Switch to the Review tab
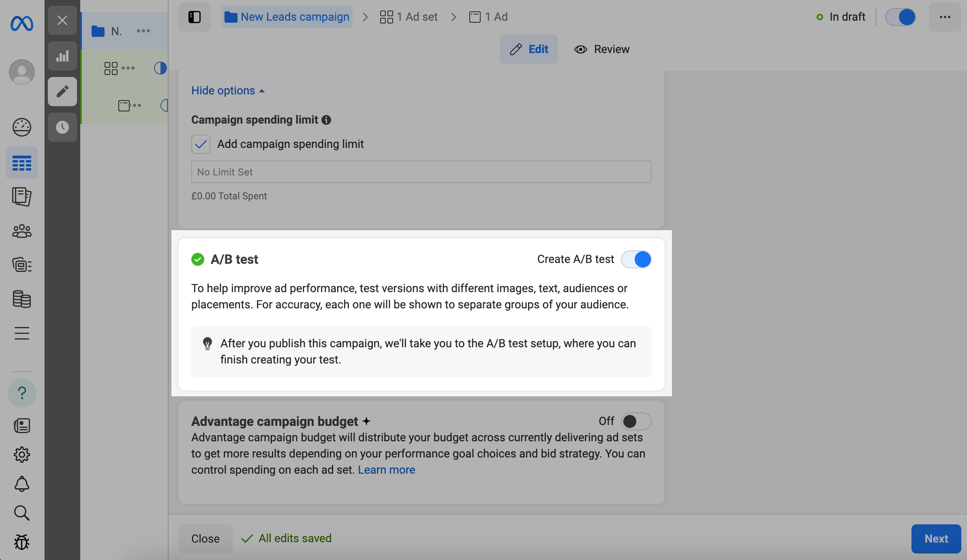Viewport: 967px width, 560px height. point(602,49)
